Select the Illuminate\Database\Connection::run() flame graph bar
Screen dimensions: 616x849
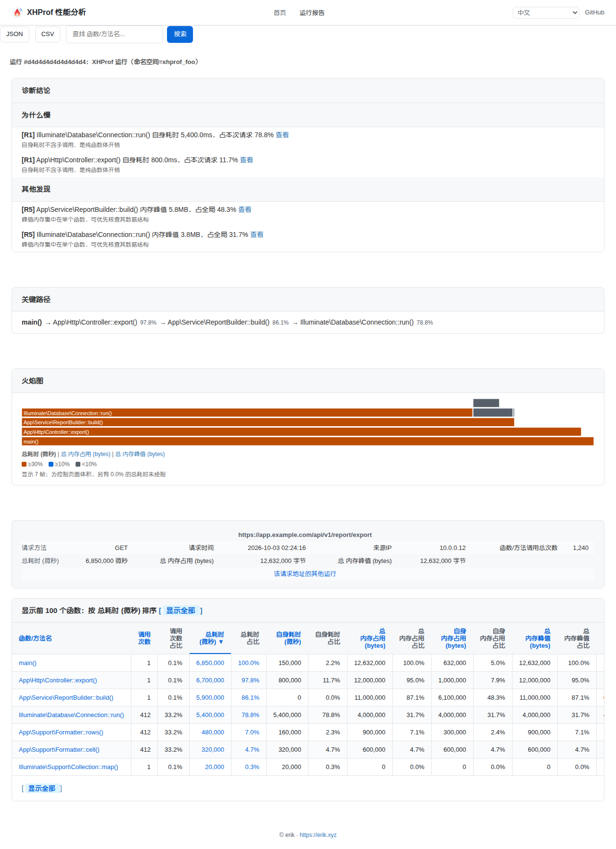(247, 413)
